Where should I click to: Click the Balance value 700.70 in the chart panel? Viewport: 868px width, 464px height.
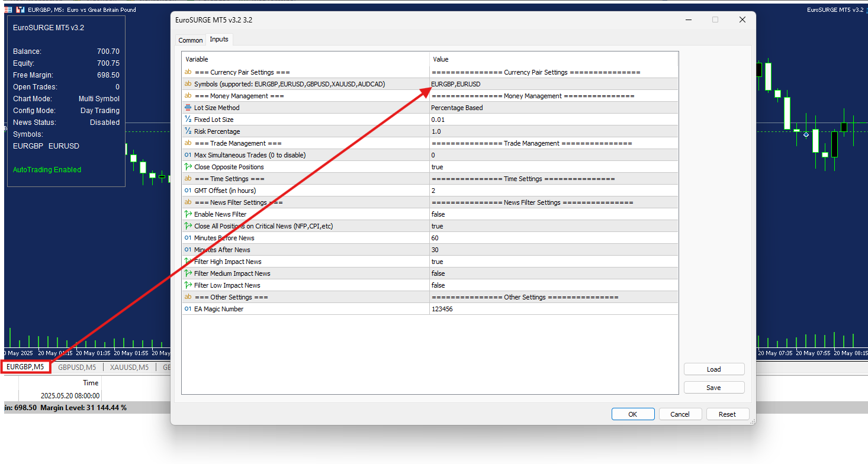tap(108, 51)
